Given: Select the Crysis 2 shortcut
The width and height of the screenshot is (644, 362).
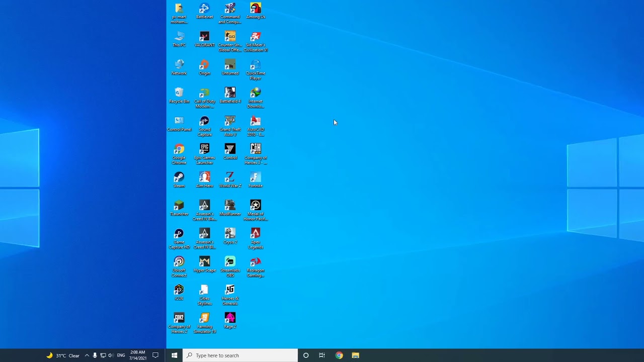Looking at the screenshot, I should pyautogui.click(x=230, y=237).
